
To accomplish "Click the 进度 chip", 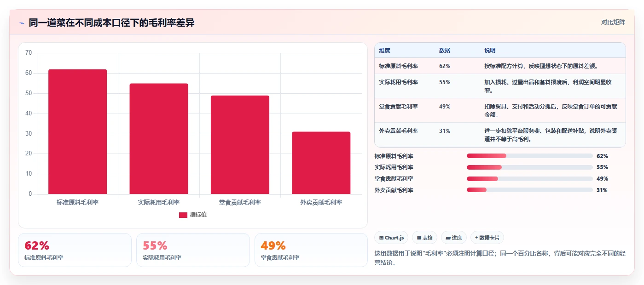I will click(x=453, y=238).
